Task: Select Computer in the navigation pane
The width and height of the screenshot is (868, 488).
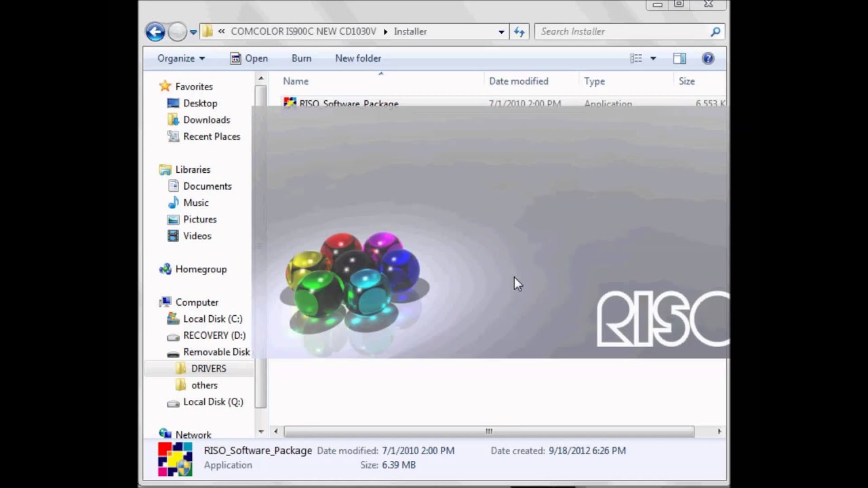Action: tap(197, 302)
